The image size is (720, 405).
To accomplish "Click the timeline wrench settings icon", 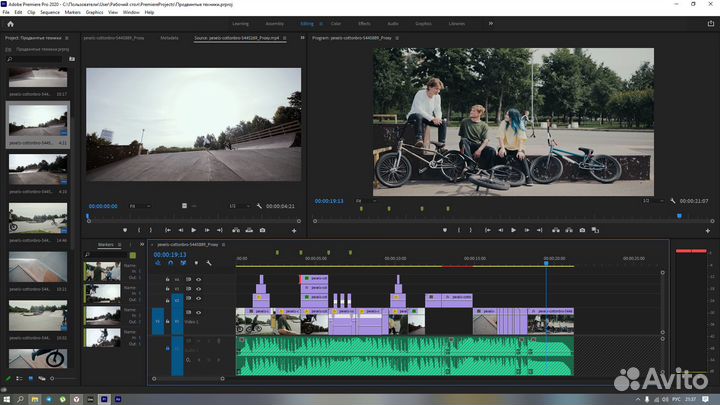I will (208, 263).
